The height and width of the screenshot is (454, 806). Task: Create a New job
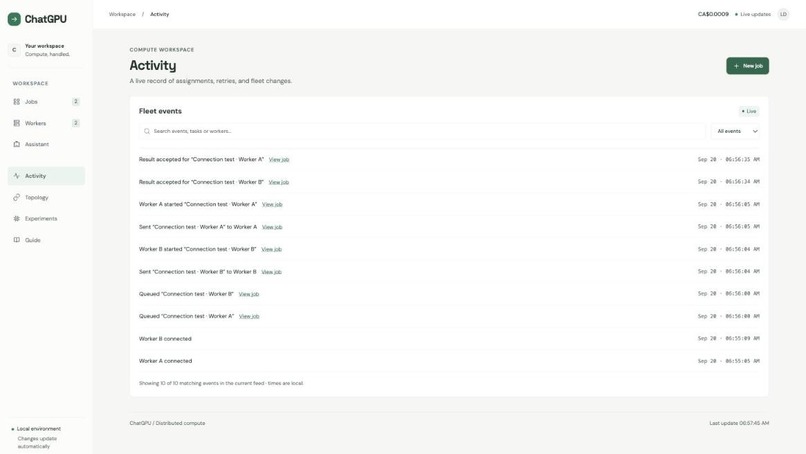[x=747, y=66]
